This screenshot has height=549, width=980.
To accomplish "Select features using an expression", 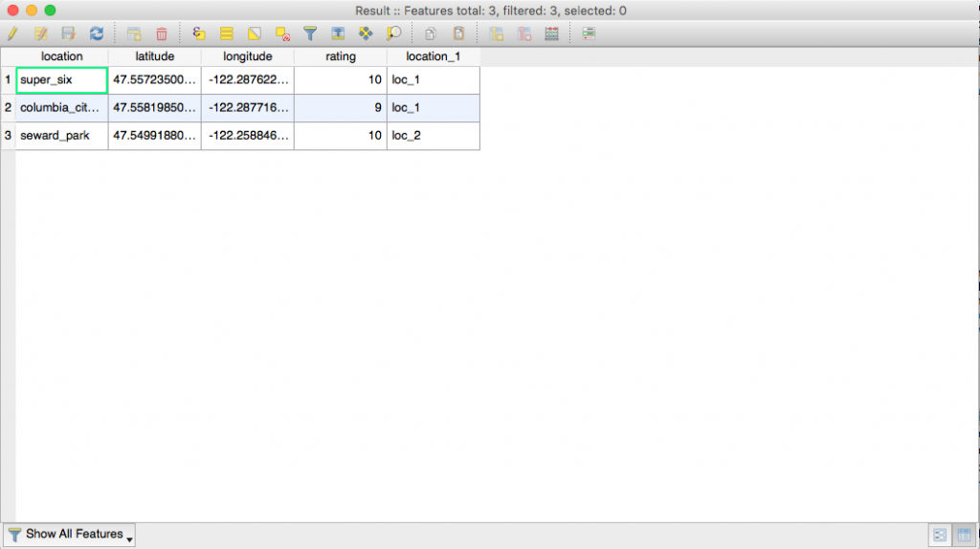I will [x=199, y=33].
